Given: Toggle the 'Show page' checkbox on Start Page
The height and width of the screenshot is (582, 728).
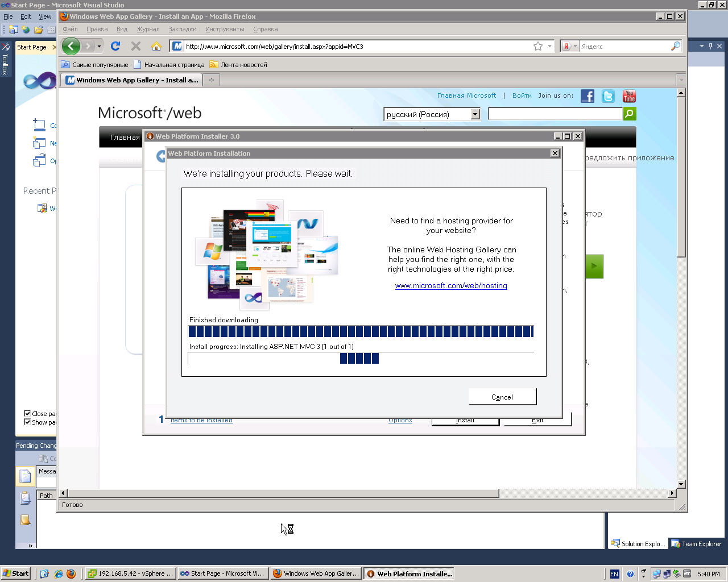Looking at the screenshot, I should tap(27, 422).
